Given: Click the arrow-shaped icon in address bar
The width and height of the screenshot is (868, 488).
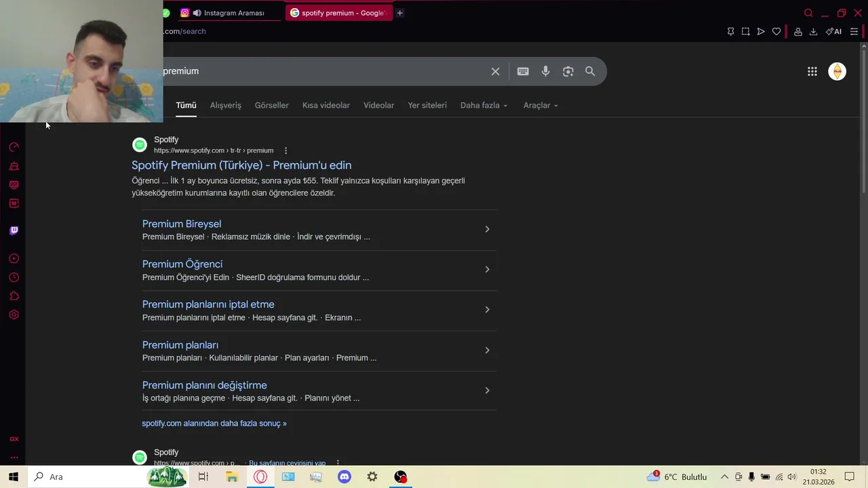Looking at the screenshot, I should [761, 31].
